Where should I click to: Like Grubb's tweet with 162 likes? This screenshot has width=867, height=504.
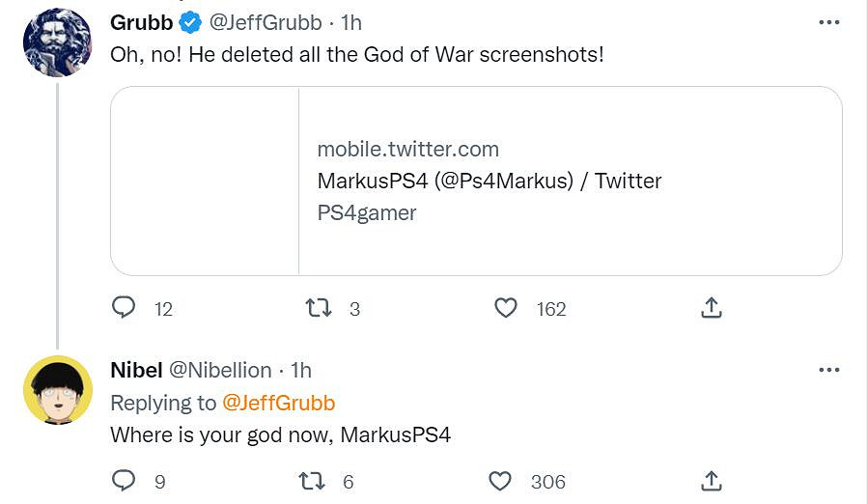506,308
